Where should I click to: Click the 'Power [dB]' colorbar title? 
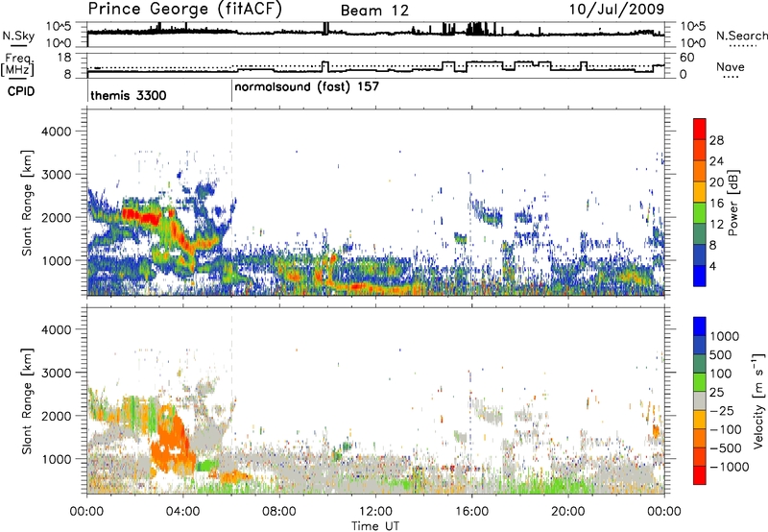point(732,203)
